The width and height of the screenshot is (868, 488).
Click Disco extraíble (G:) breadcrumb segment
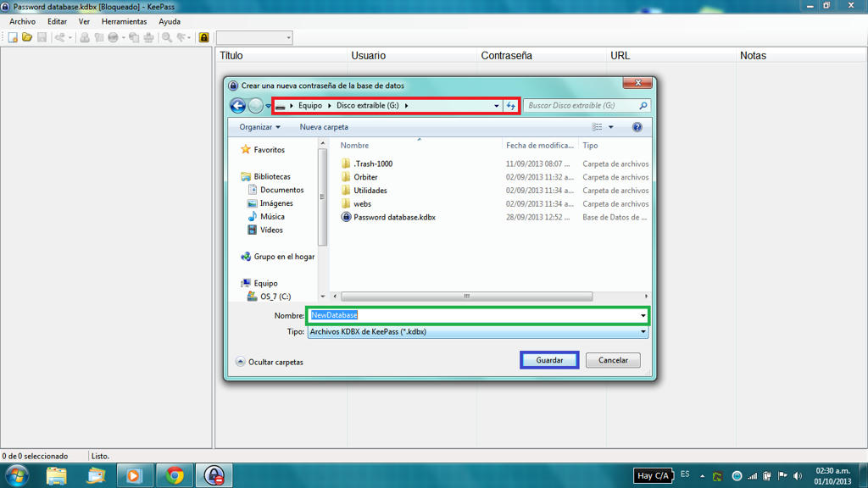(x=368, y=105)
